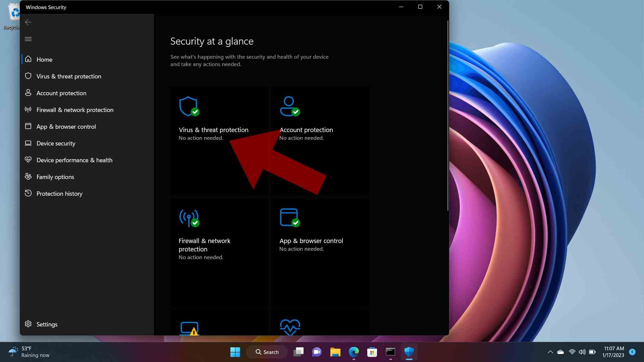The height and width of the screenshot is (362, 644).
Task: Click the App & browser control icon
Action: 289,217
